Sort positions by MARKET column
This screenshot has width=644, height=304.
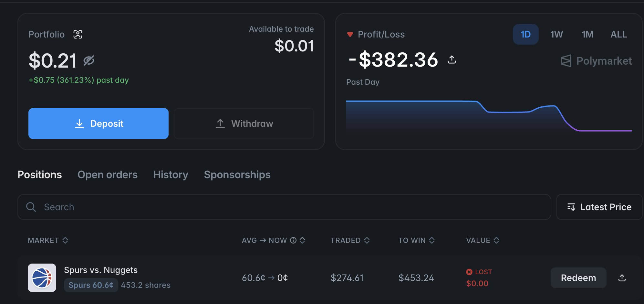[x=48, y=240]
